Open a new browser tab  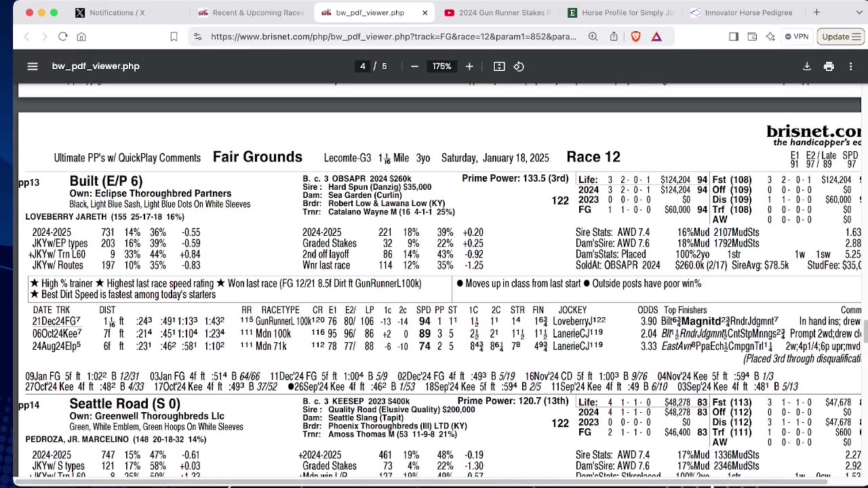pos(816,12)
